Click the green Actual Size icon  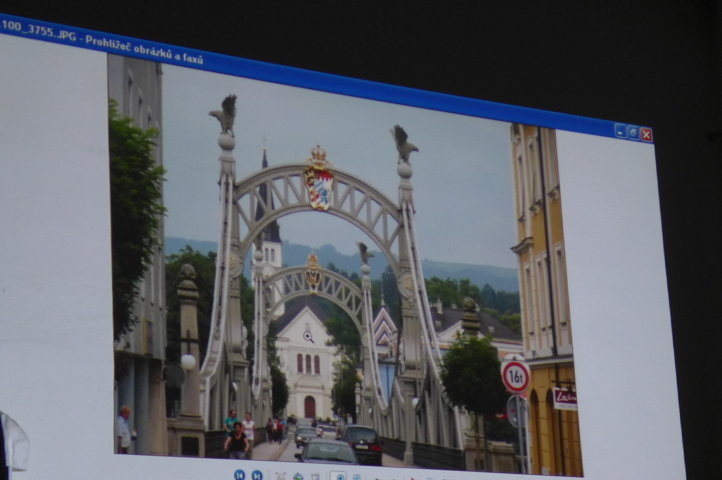tap(298, 477)
